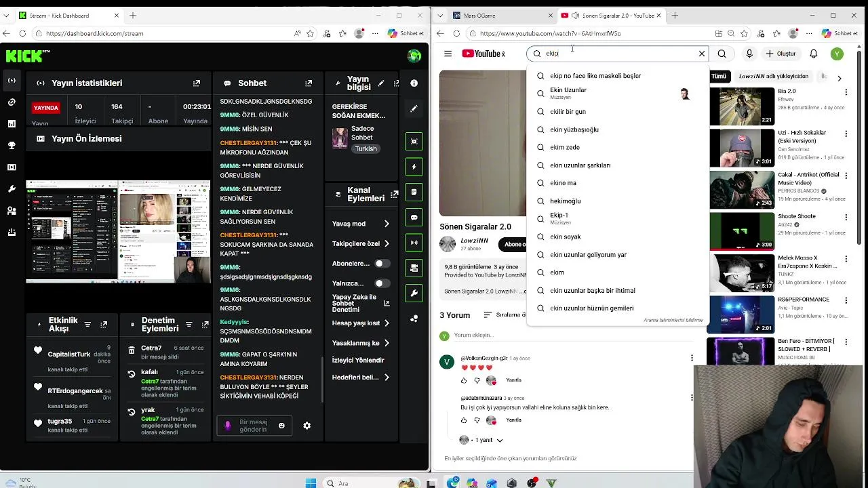868x488 pixels.
Task: Clear the YouTube search box text
Action: [702, 54]
